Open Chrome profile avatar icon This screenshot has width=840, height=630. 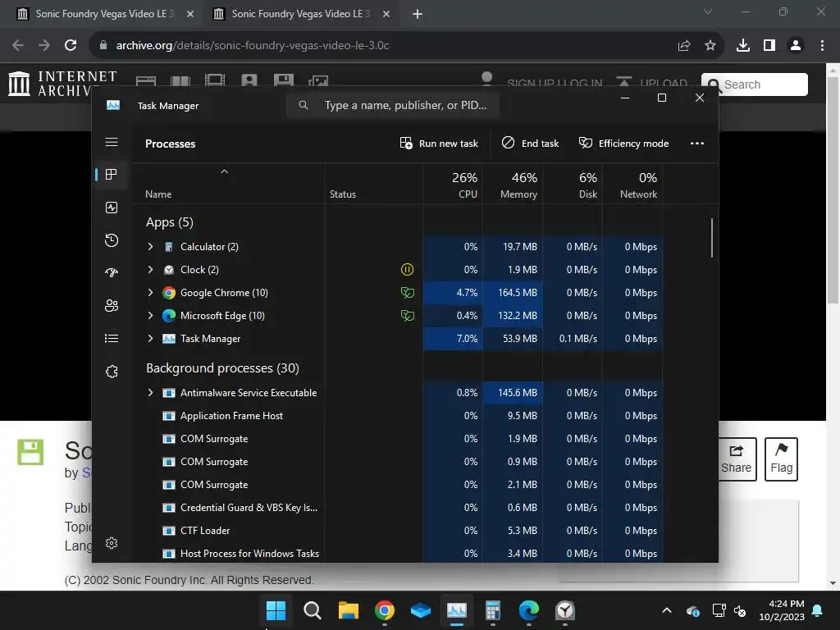click(x=796, y=45)
